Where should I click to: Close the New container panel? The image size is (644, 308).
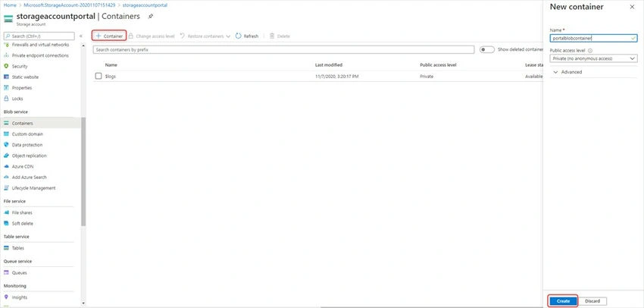pyautogui.click(x=632, y=7)
